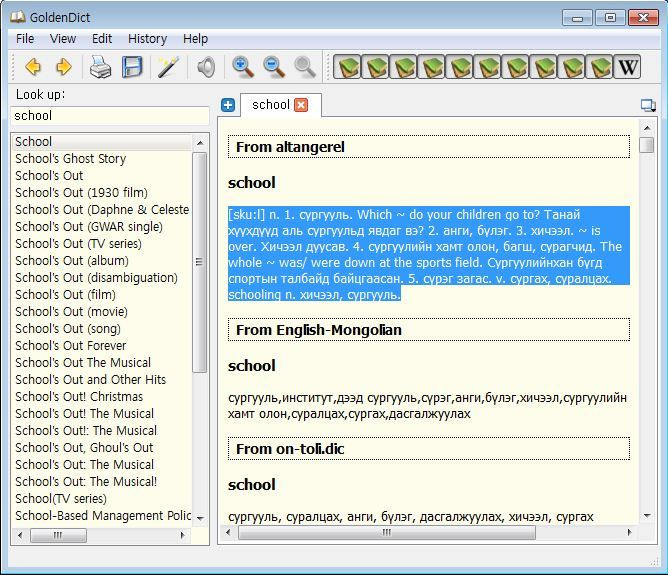Click article horizontal scroll right arrow

point(629,532)
